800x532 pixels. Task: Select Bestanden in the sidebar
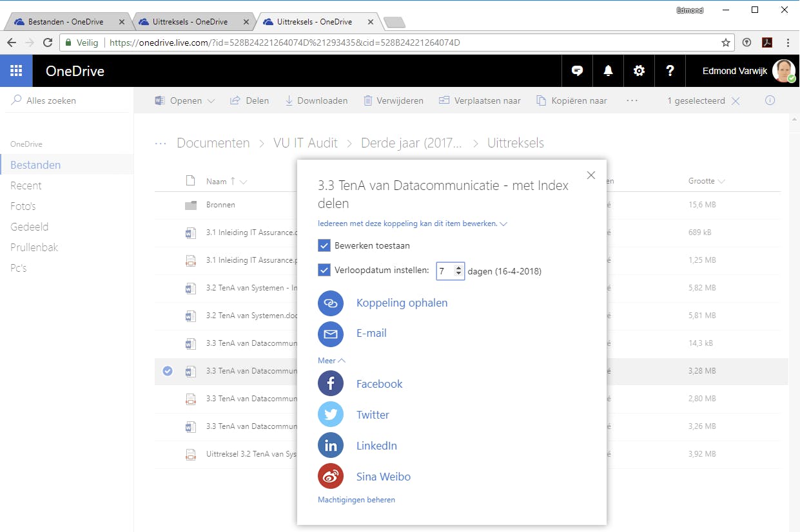pos(35,165)
